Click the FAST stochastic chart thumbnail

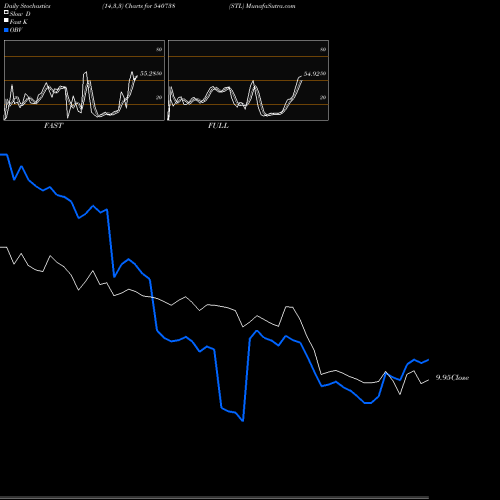pos(84,80)
